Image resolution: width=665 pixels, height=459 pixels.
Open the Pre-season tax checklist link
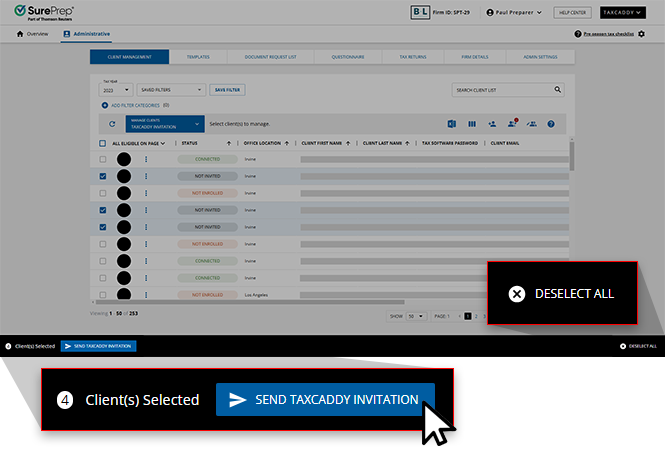pyautogui.click(x=609, y=34)
